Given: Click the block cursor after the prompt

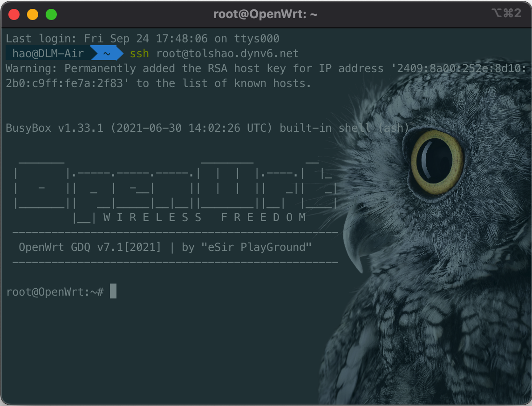Looking at the screenshot, I should (x=113, y=291).
